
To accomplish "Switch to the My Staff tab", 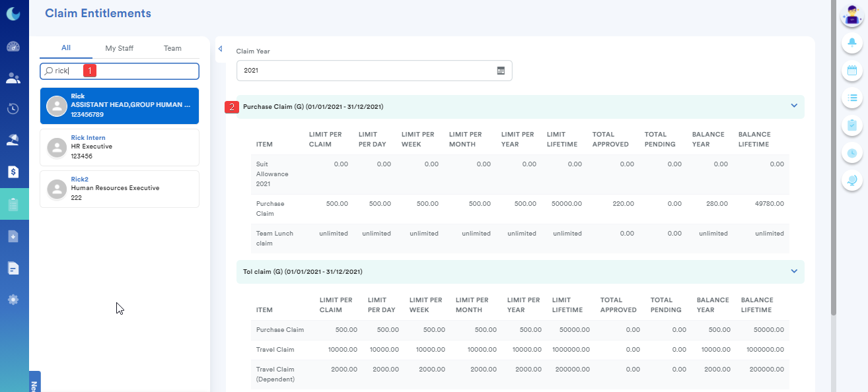I will point(120,48).
